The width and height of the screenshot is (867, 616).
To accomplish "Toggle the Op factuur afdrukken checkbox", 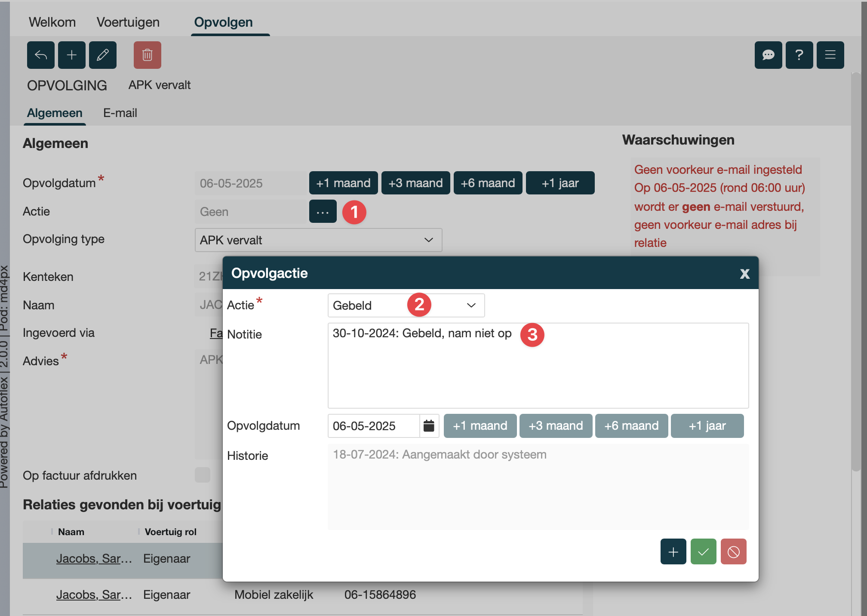I will [x=203, y=475].
